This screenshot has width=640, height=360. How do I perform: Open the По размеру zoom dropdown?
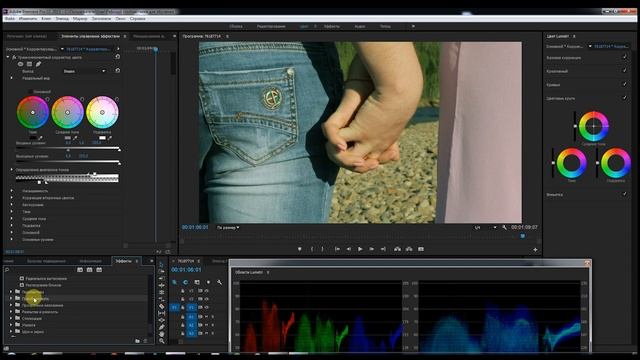pyautogui.click(x=228, y=227)
